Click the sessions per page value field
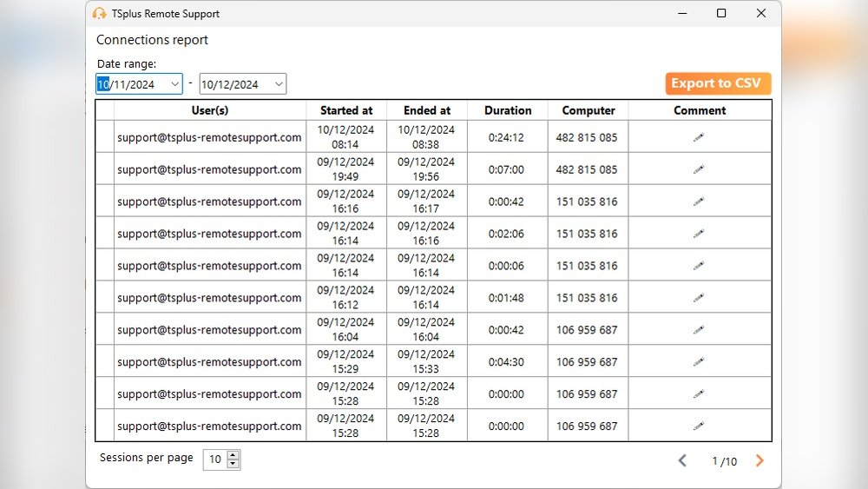This screenshot has height=489, width=868. point(215,459)
